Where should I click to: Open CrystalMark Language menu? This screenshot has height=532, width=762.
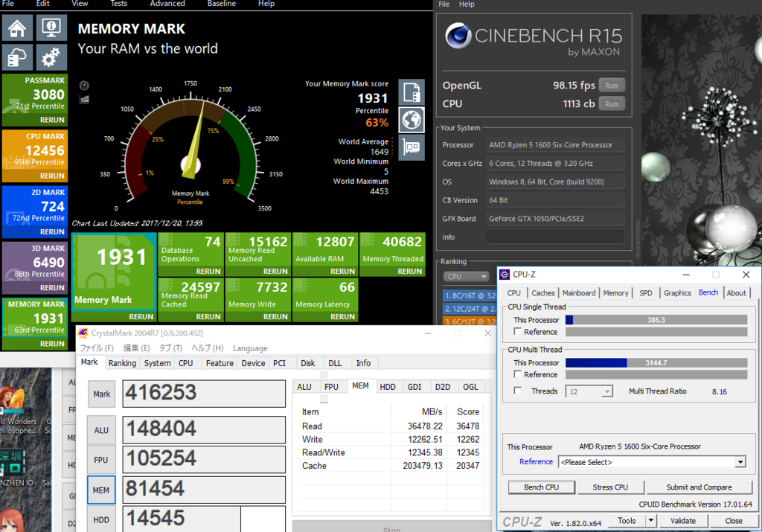tap(250, 348)
